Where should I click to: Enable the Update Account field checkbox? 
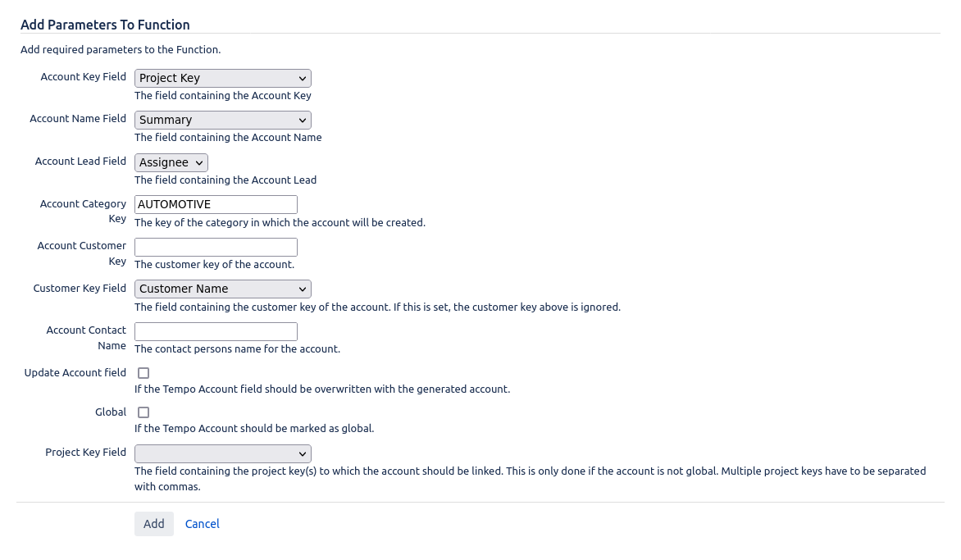[x=143, y=373]
